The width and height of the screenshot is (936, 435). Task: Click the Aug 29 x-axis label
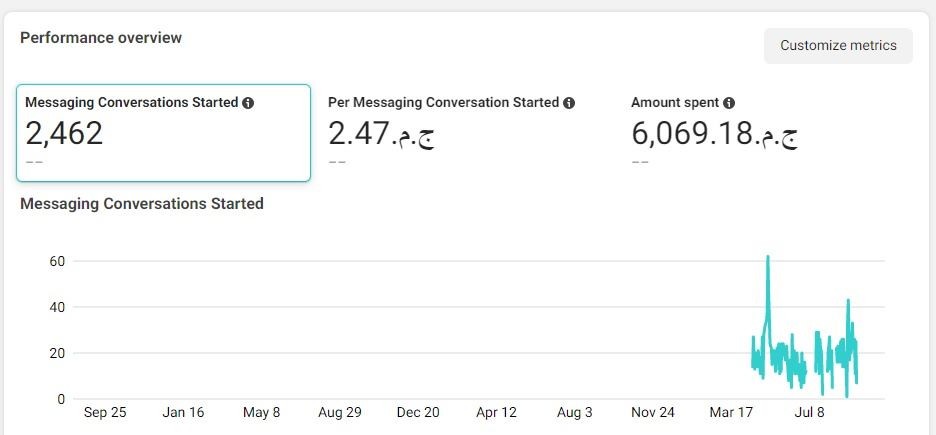point(340,412)
